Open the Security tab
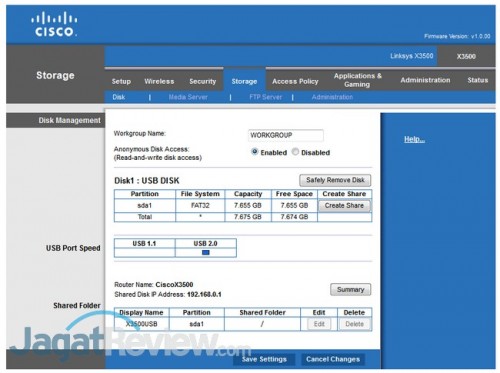This screenshot has height=373, width=500. click(203, 81)
